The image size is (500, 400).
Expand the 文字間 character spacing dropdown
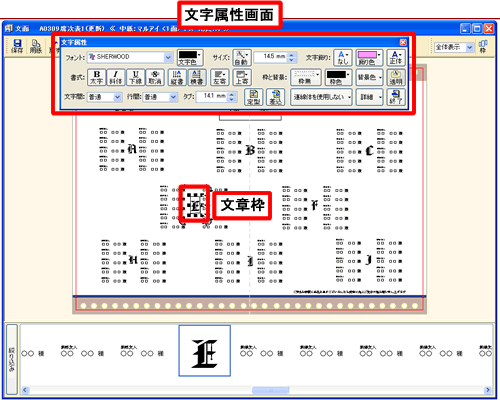104,97
